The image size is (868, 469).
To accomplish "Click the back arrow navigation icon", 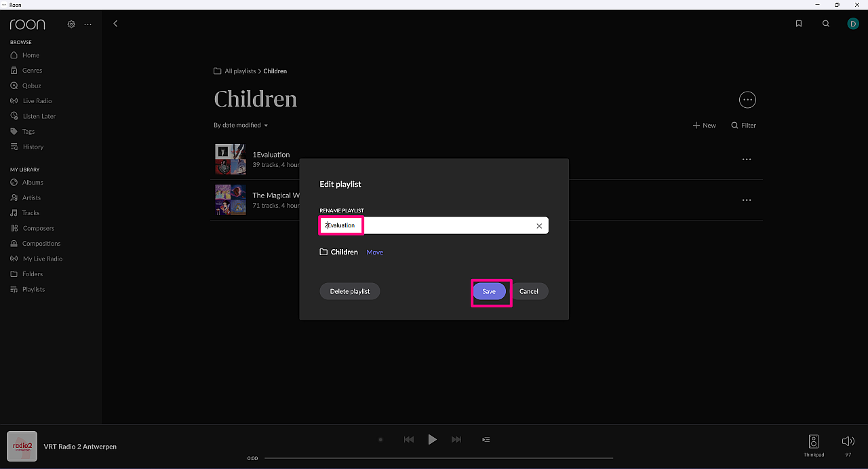I will pos(115,24).
